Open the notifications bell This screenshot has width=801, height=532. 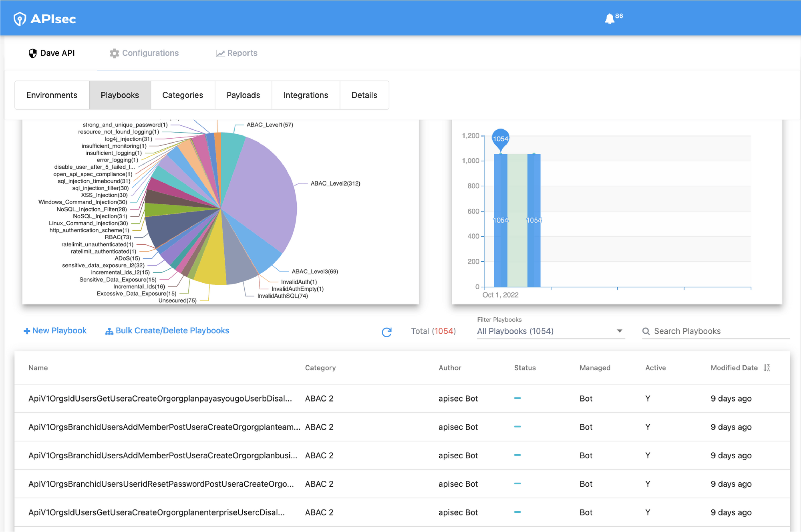pyautogui.click(x=610, y=18)
